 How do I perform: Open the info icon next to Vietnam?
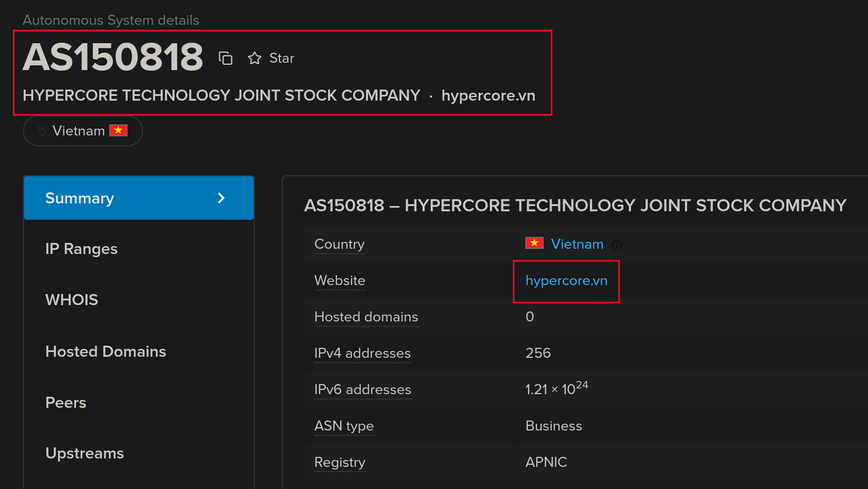(617, 245)
